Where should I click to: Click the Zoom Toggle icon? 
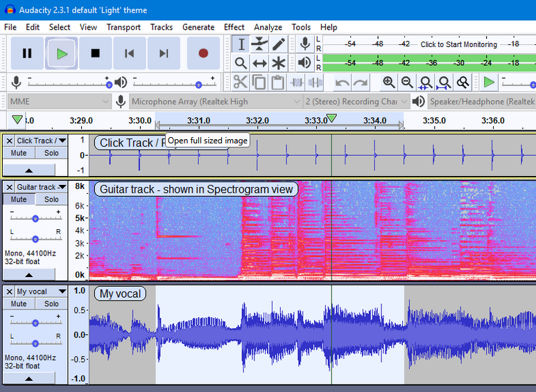pos(463,82)
